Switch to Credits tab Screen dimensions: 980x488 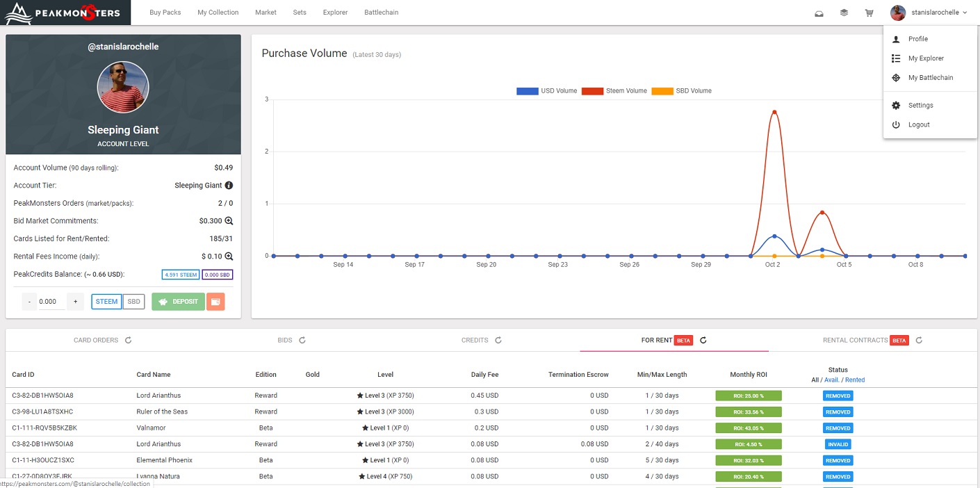[475, 341]
